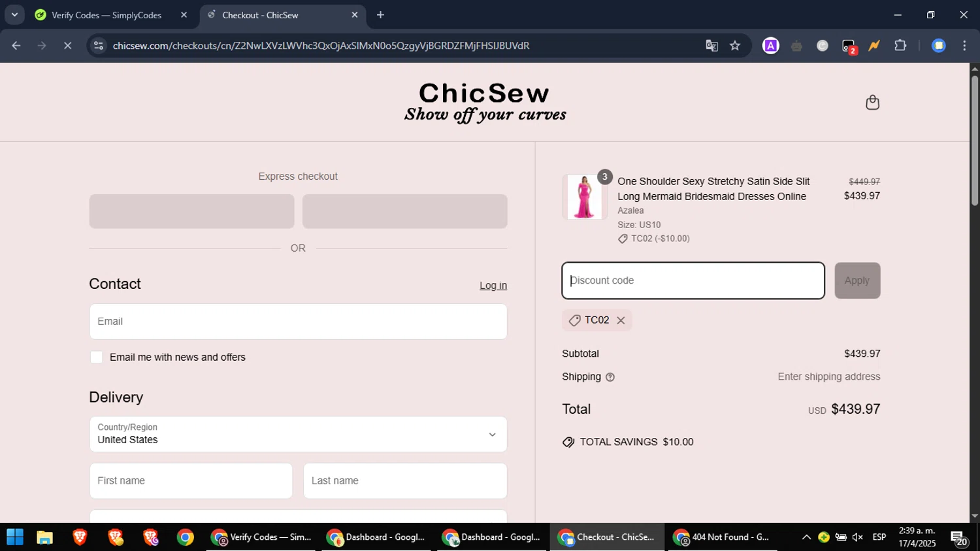Enable Email me with news and offers
The image size is (980, 551).
(97, 357)
